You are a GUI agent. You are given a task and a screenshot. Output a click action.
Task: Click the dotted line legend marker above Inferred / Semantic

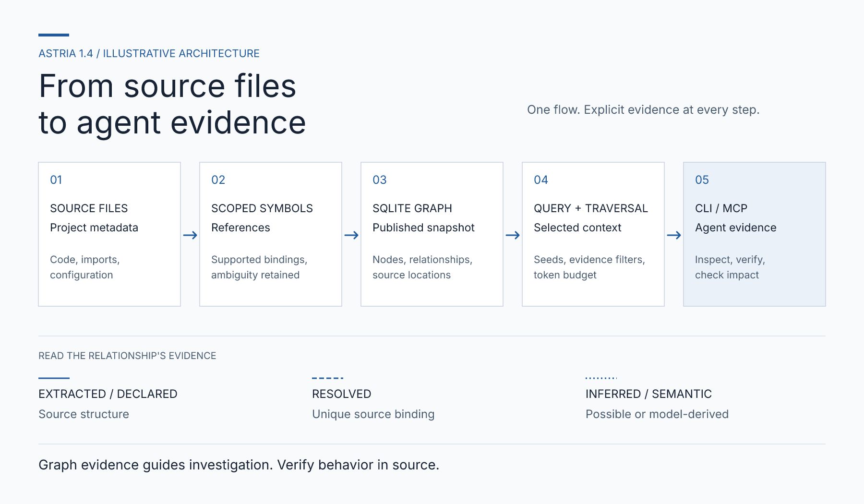[x=601, y=378]
